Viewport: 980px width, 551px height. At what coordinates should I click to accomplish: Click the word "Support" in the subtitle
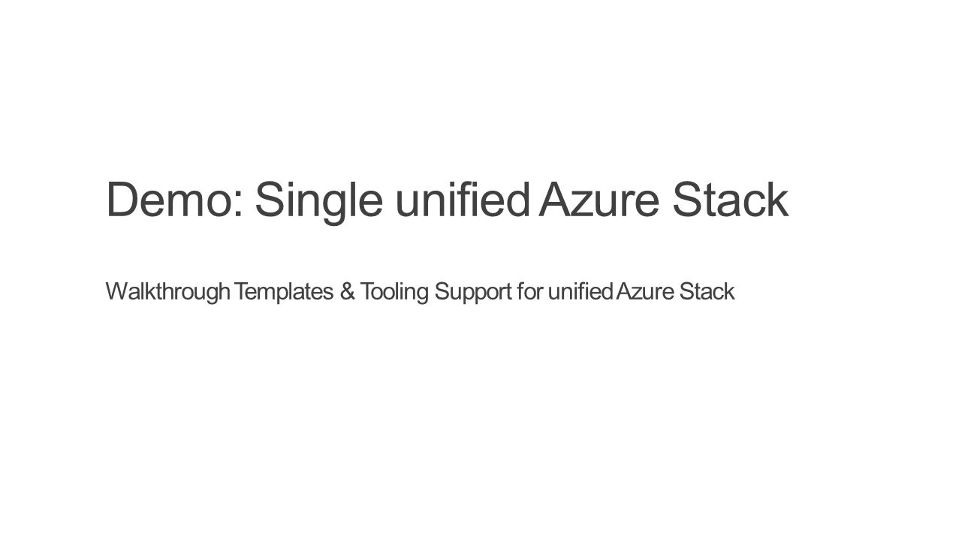point(473,293)
